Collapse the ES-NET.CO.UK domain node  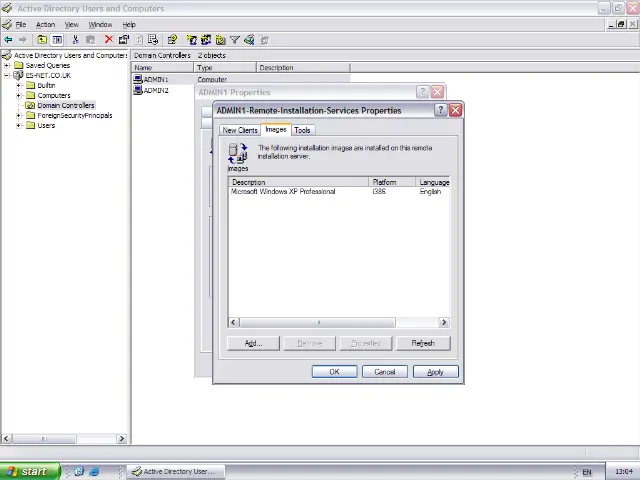pyautogui.click(x=7, y=76)
